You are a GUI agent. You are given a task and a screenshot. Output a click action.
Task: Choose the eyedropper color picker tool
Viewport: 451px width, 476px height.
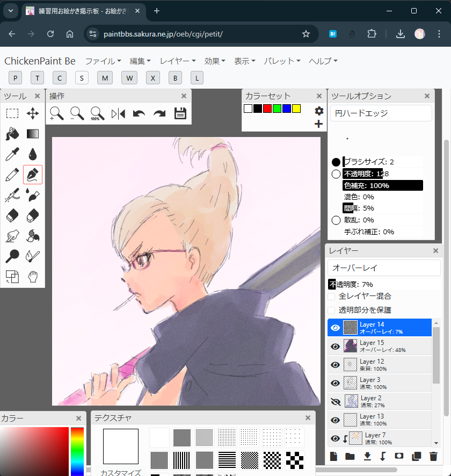click(x=12, y=155)
